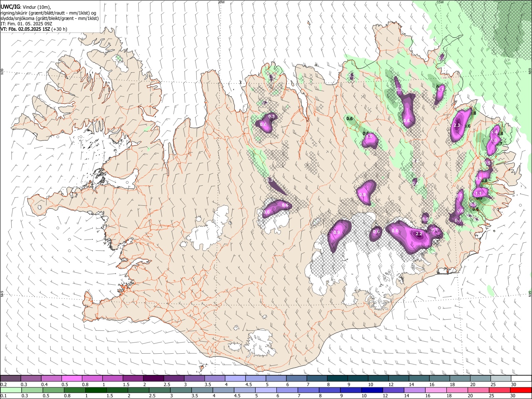Click the '20W' longitude label
The image size is (532, 399).
coord(221,2)
